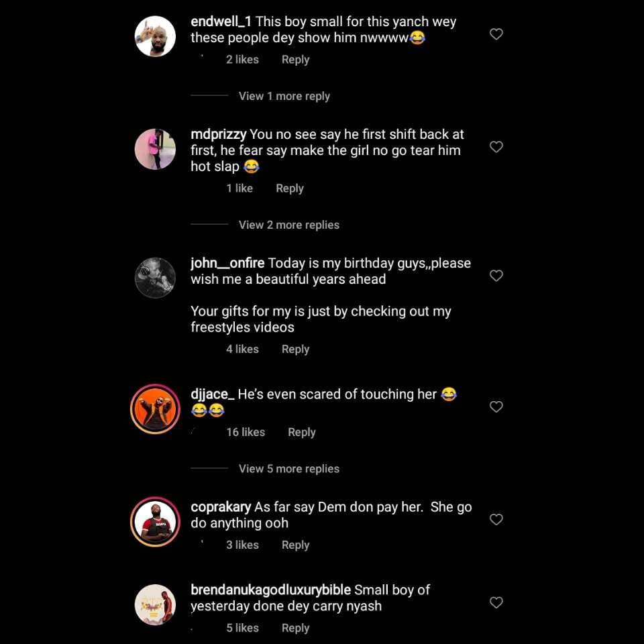Tap the heart on mdprizzy's comment
This screenshot has width=644, height=644.
pyautogui.click(x=496, y=147)
